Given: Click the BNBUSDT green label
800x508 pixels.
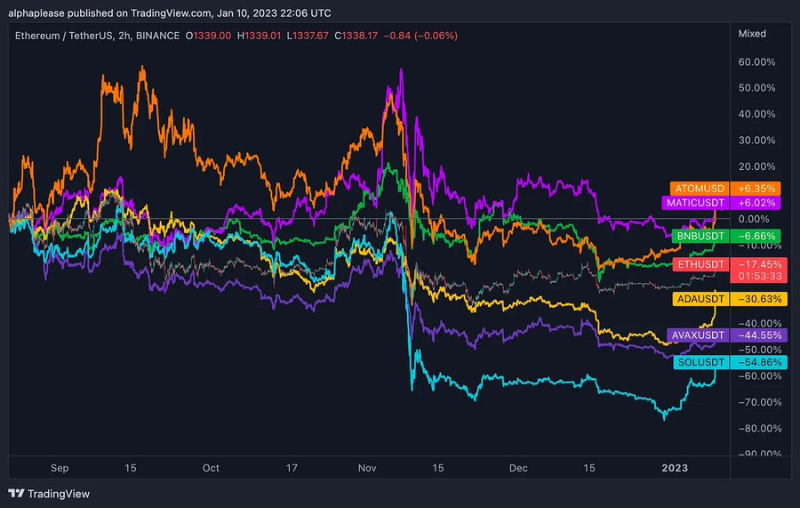Looking at the screenshot, I should (x=701, y=236).
